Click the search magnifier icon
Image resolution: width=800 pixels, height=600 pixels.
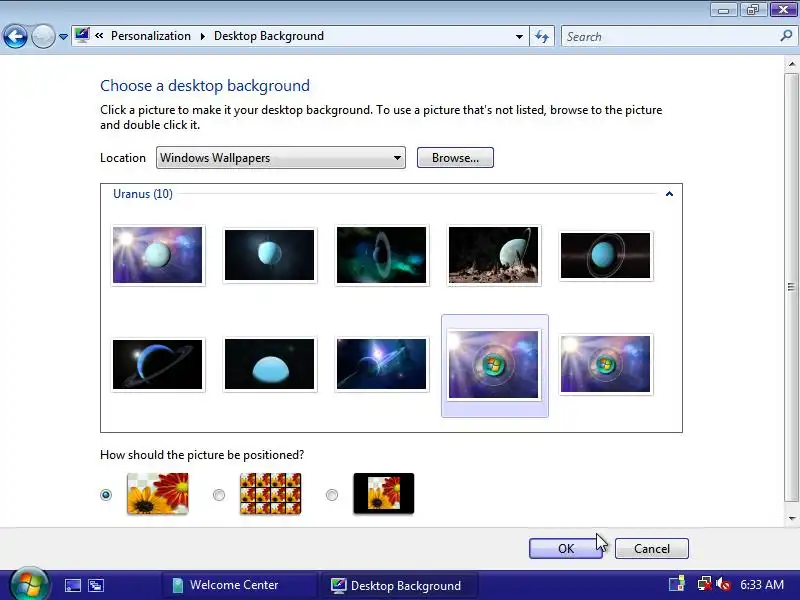pos(786,36)
